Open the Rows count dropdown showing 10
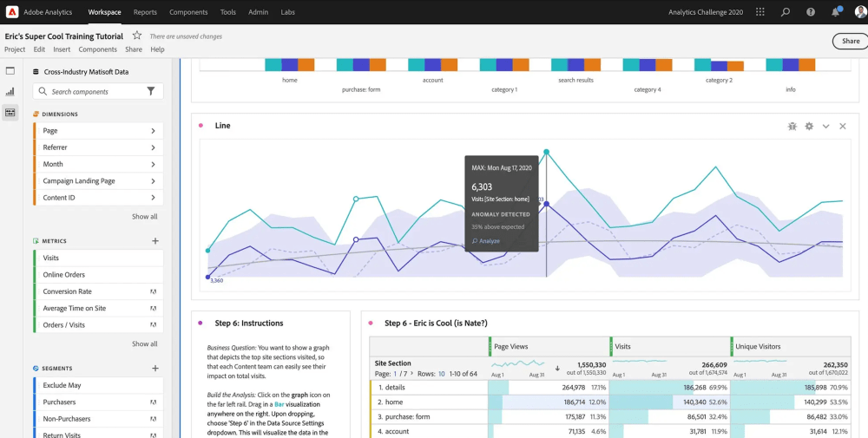 tap(442, 375)
